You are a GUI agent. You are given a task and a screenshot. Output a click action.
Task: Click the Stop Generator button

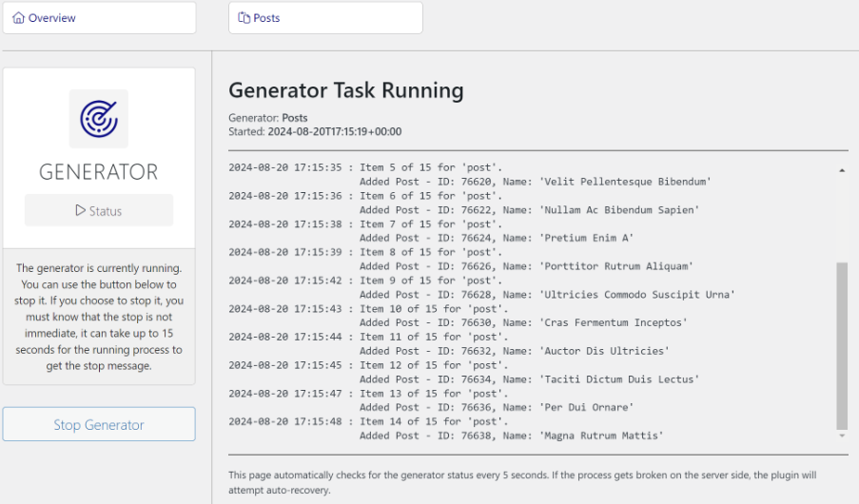[x=99, y=424]
